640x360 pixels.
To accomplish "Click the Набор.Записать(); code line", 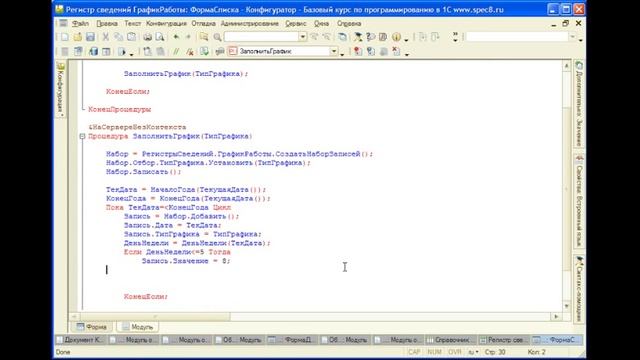I will 143,172.
